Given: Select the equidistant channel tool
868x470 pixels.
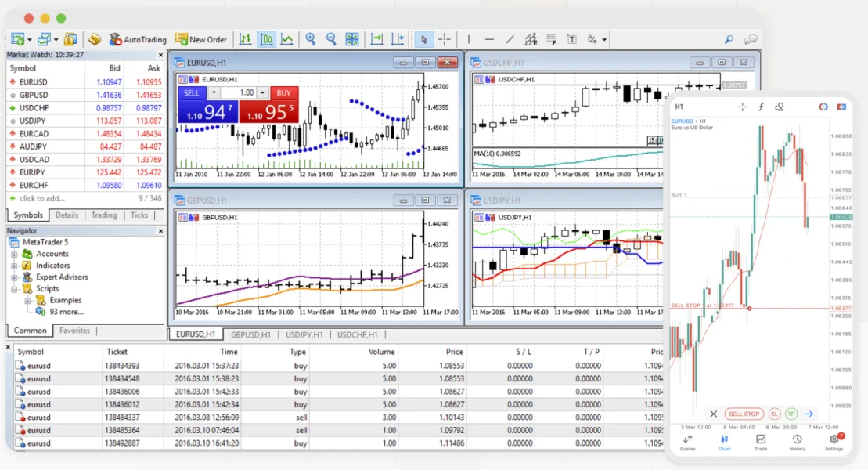Looking at the screenshot, I should pyautogui.click(x=531, y=39).
